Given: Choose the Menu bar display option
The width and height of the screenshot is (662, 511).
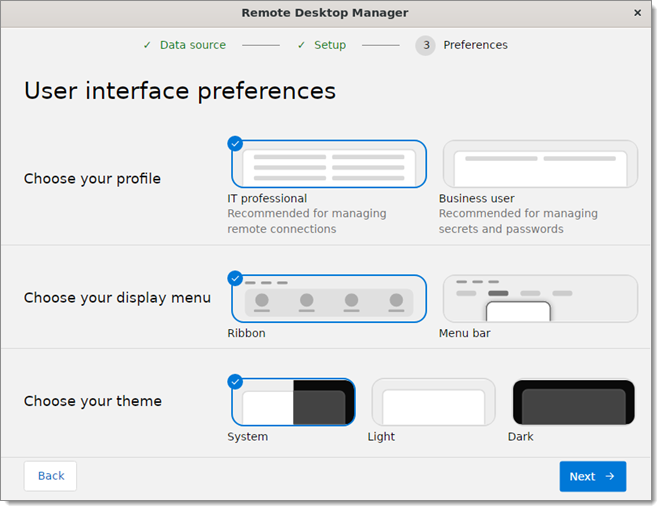Looking at the screenshot, I should pos(540,299).
